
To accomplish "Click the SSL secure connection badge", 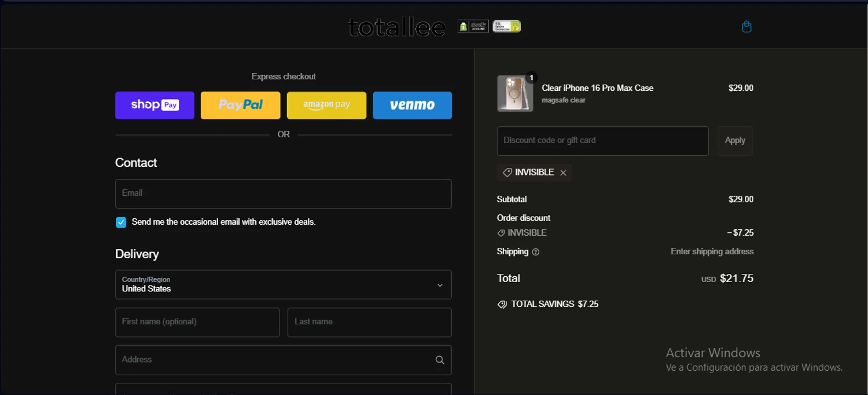I will 506,26.
